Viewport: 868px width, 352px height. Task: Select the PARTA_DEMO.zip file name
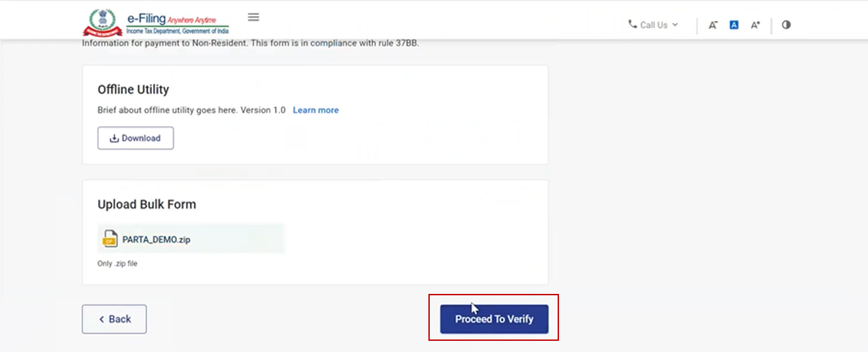pyautogui.click(x=156, y=240)
